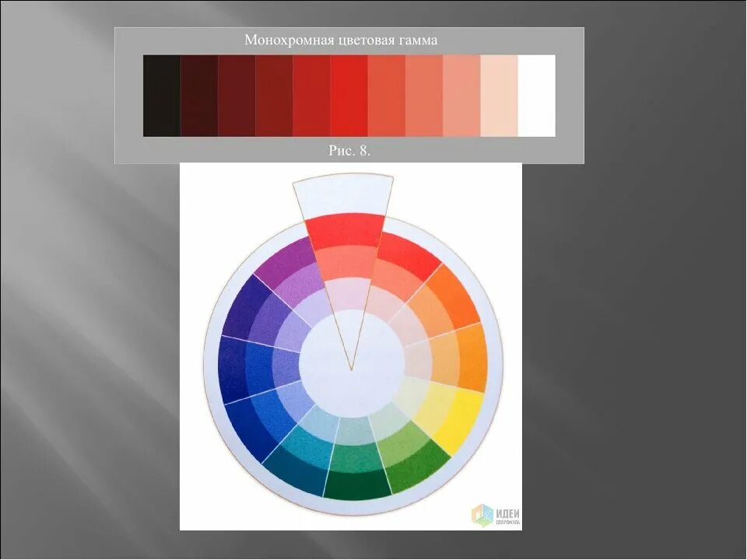Viewport: 747px width, 560px height.
Task: Click the title 'Монохромная цветовая гамма'
Action: point(341,40)
